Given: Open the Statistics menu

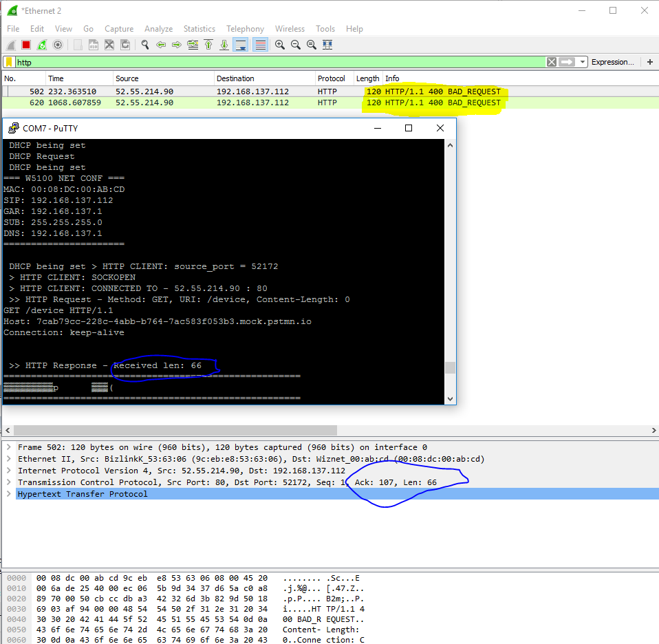Looking at the screenshot, I should (199, 29).
